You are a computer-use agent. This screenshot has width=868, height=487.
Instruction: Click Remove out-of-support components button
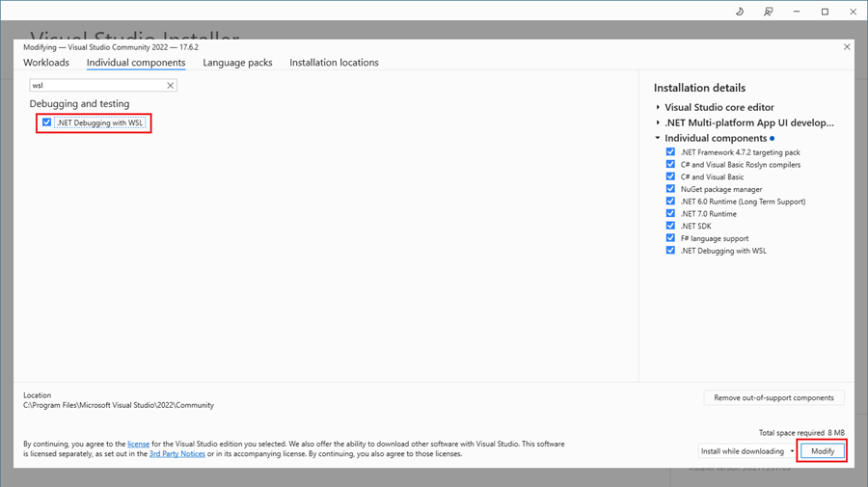click(x=773, y=398)
